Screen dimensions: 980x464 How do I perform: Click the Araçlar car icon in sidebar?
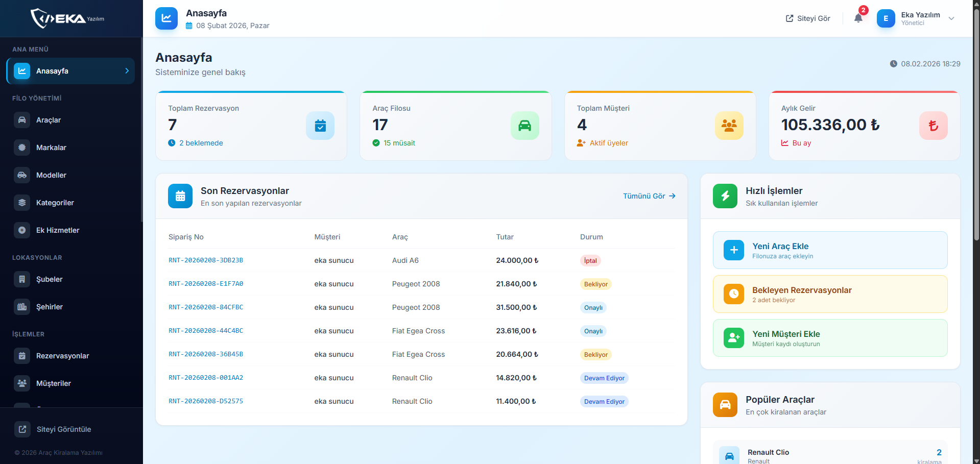point(22,120)
